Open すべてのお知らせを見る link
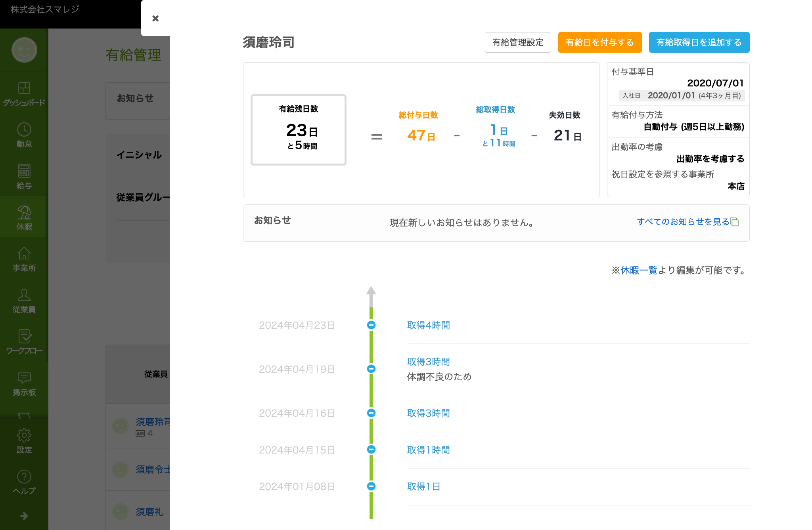This screenshot has width=812, height=530. tap(683, 222)
